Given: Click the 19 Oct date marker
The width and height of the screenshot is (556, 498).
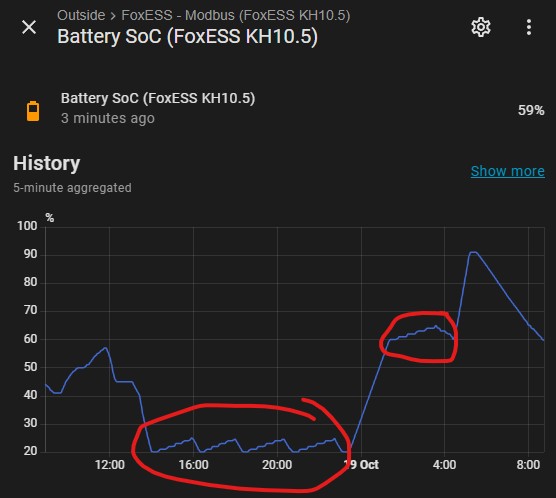Looking at the screenshot, I should coord(361,465).
